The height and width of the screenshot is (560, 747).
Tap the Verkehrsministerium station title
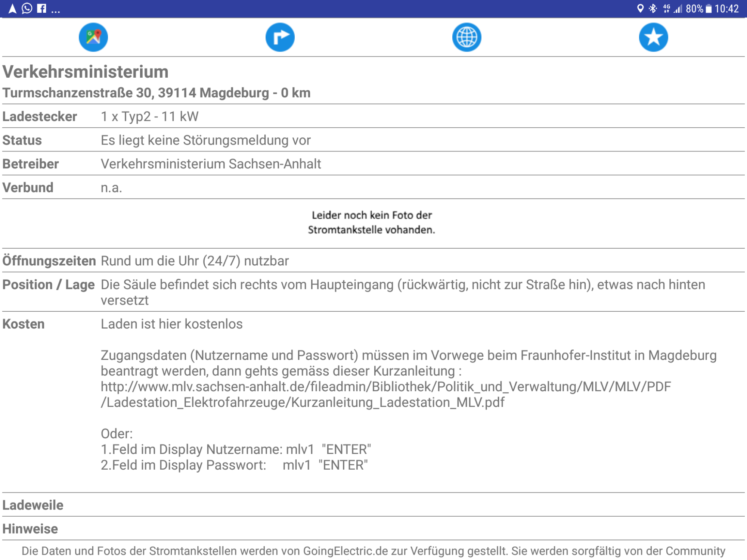(x=86, y=72)
